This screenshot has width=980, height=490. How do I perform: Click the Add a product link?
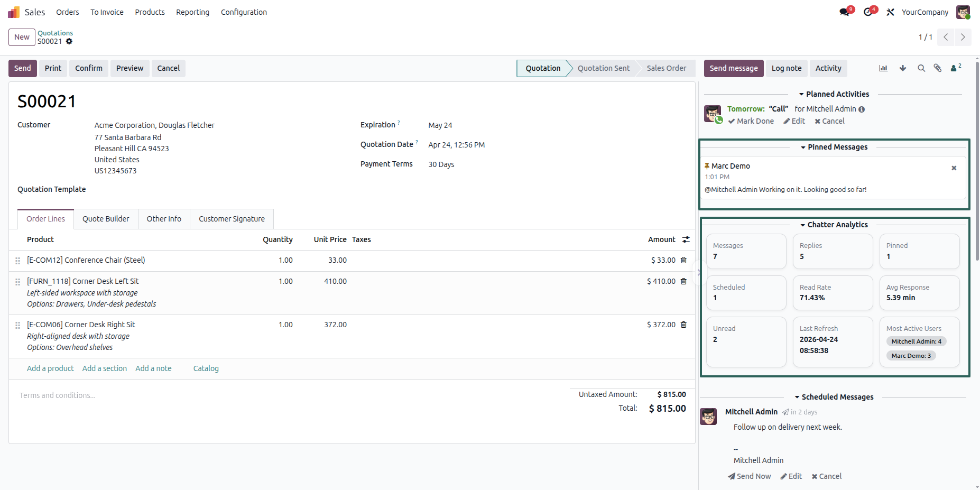tap(50, 368)
